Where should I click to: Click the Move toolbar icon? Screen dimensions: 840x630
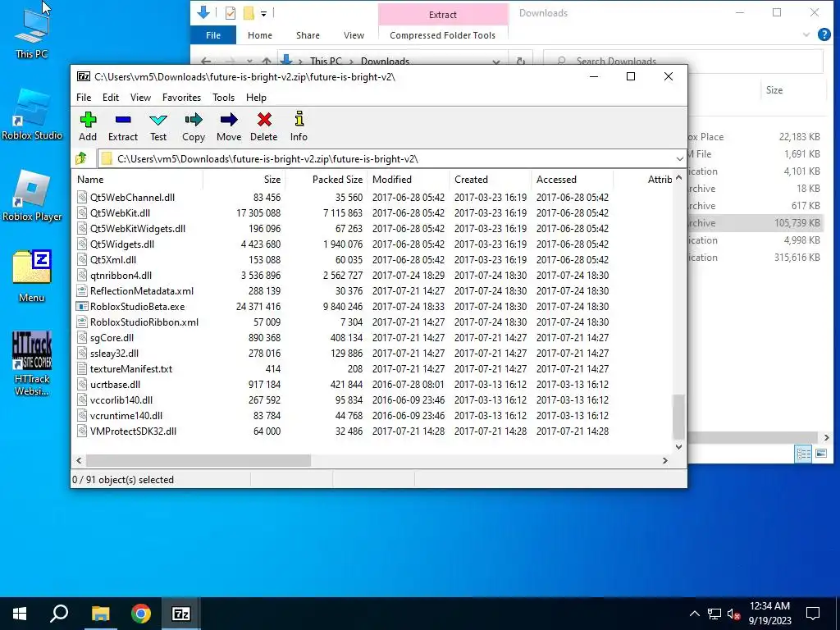tap(229, 126)
